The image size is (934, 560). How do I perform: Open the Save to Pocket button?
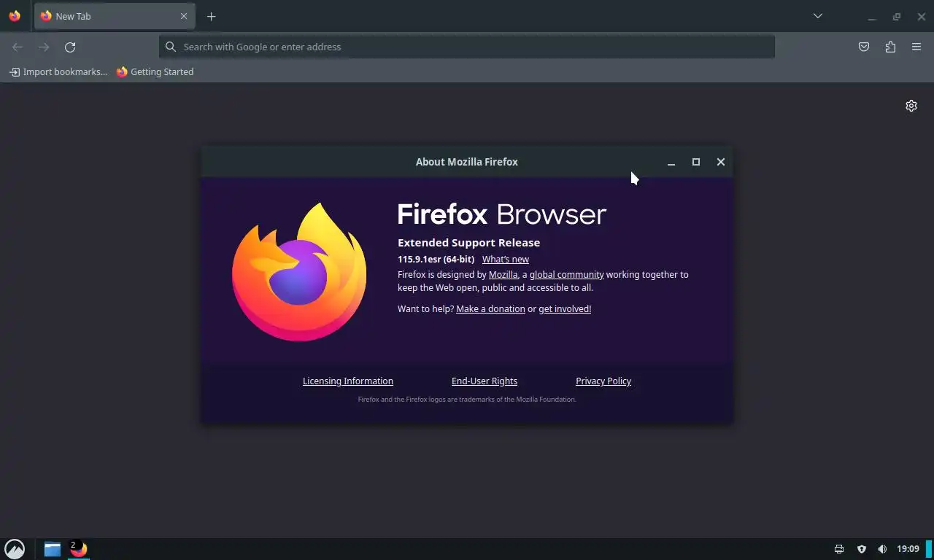click(x=864, y=47)
